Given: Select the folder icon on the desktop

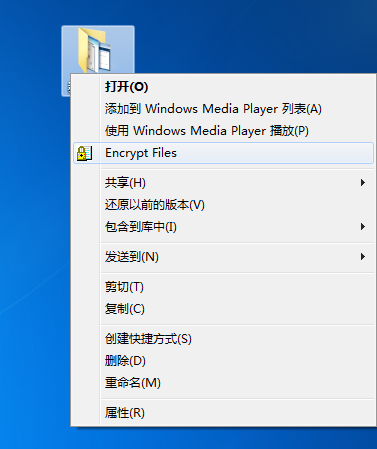Looking at the screenshot, I should [x=95, y=50].
